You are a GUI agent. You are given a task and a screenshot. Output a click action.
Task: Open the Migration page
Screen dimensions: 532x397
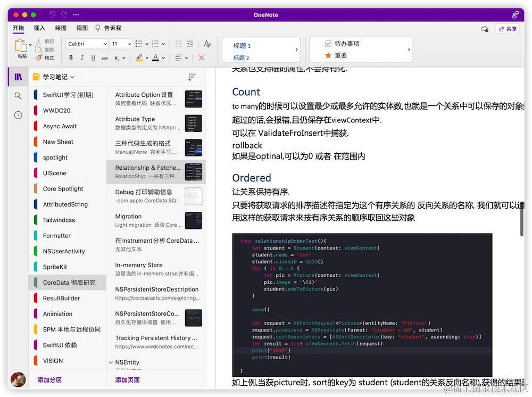pos(156,220)
